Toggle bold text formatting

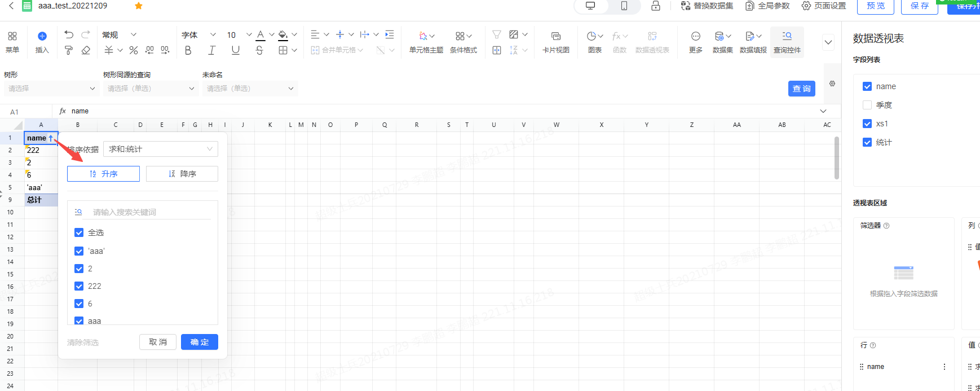click(188, 50)
